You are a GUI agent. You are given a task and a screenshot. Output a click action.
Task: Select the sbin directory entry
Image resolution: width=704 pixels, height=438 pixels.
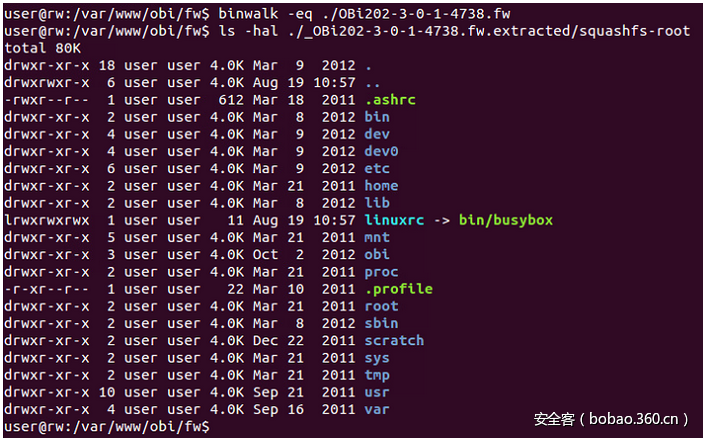[381, 323]
